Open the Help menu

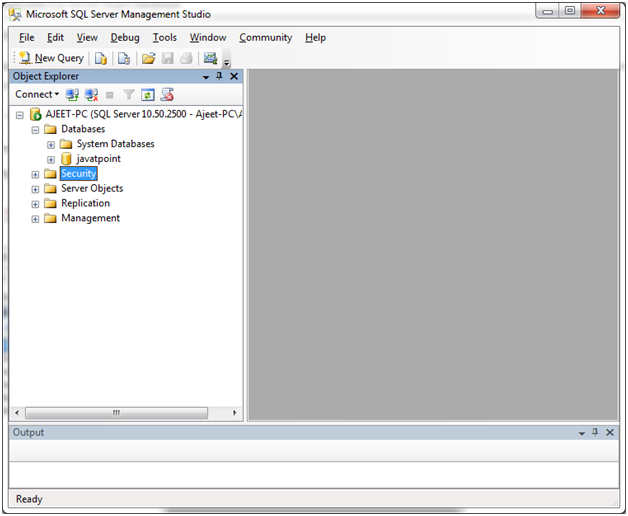315,38
